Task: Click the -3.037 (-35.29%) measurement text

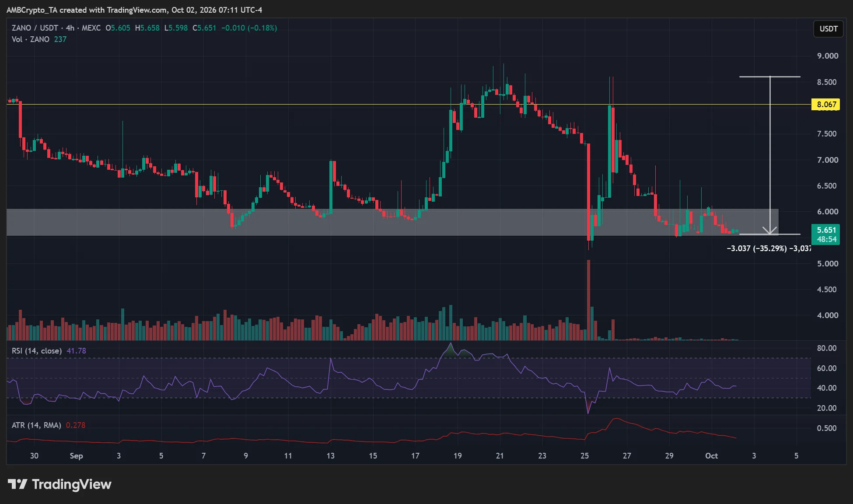Action: (x=769, y=248)
